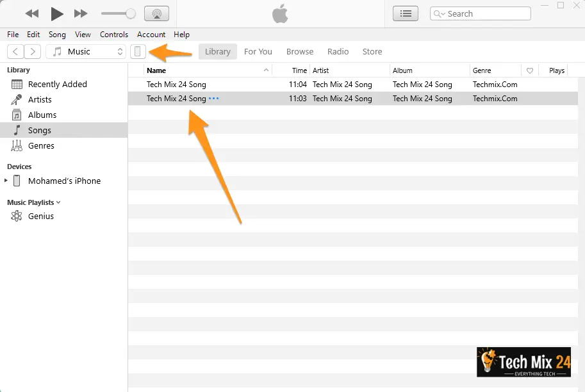Screen dimensions: 585x392
Task: Click the Songs music note icon
Action: (17, 130)
